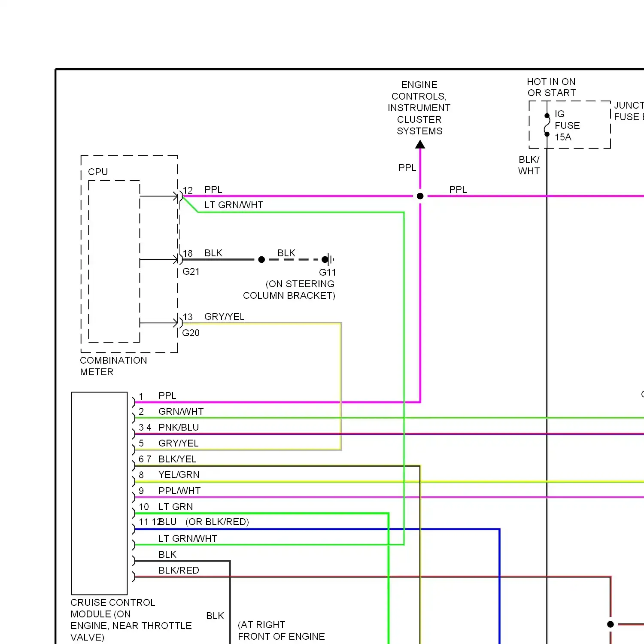The height and width of the screenshot is (644, 644).
Task: Click the BLK/WHT wire label below fuse
Action: click(x=529, y=165)
